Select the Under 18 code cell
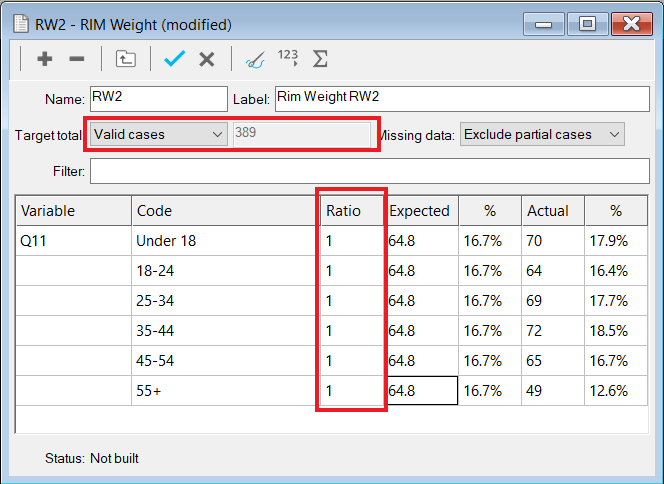Screen dimensions: 664x484 pos(226,241)
